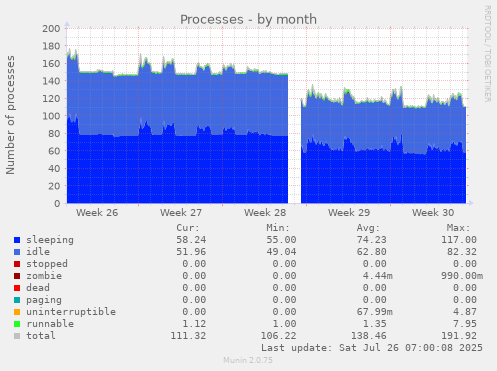Click the 'dead' legend label
Screen dimensions: 497x371
38,288
